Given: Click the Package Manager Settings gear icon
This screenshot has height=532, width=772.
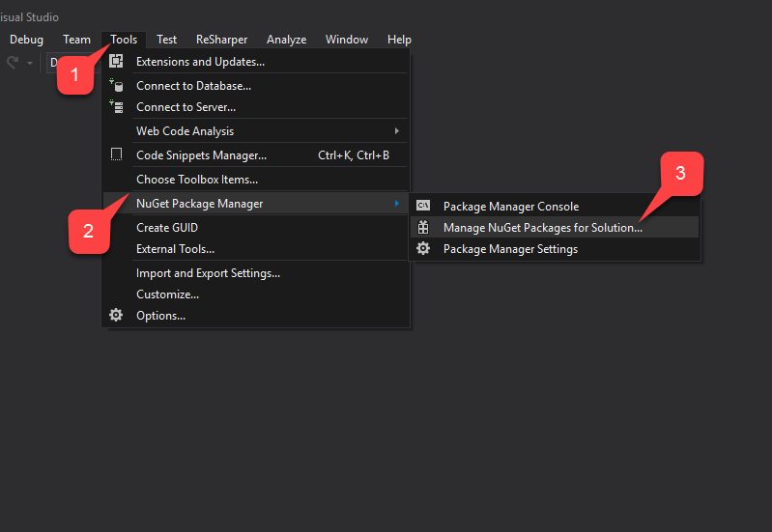Looking at the screenshot, I should pos(423,248).
